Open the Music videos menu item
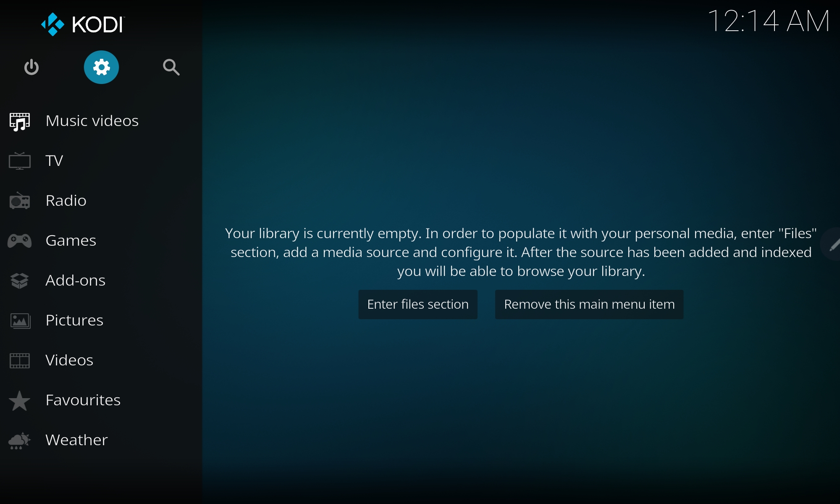The image size is (840, 504). click(x=92, y=121)
